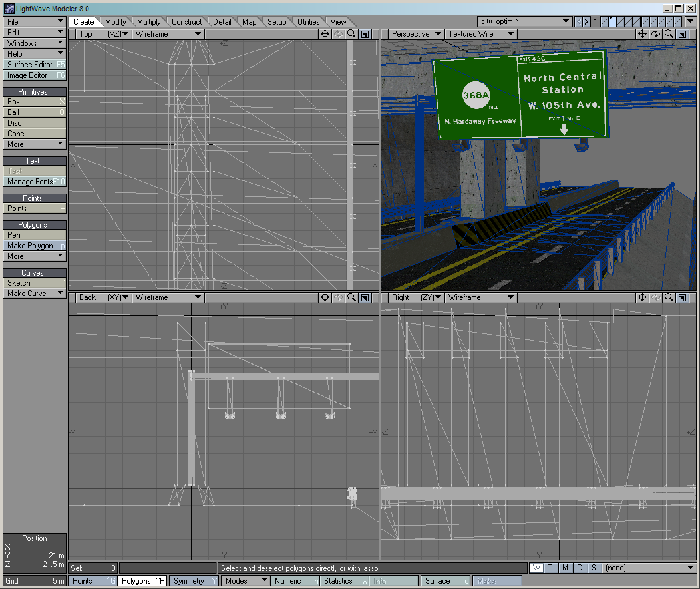
Task: Click the zoom magnifier in the Top viewport
Action: [352, 34]
